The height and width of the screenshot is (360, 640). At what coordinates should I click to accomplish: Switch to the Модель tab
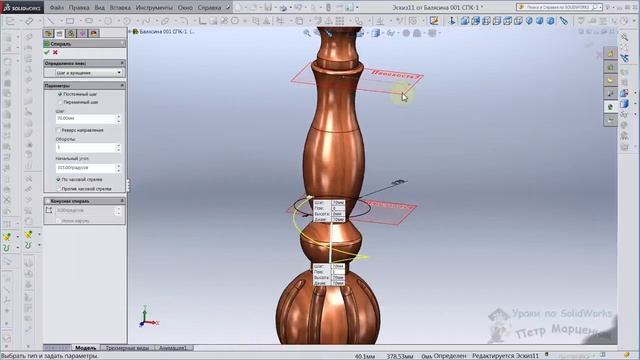tap(86, 348)
